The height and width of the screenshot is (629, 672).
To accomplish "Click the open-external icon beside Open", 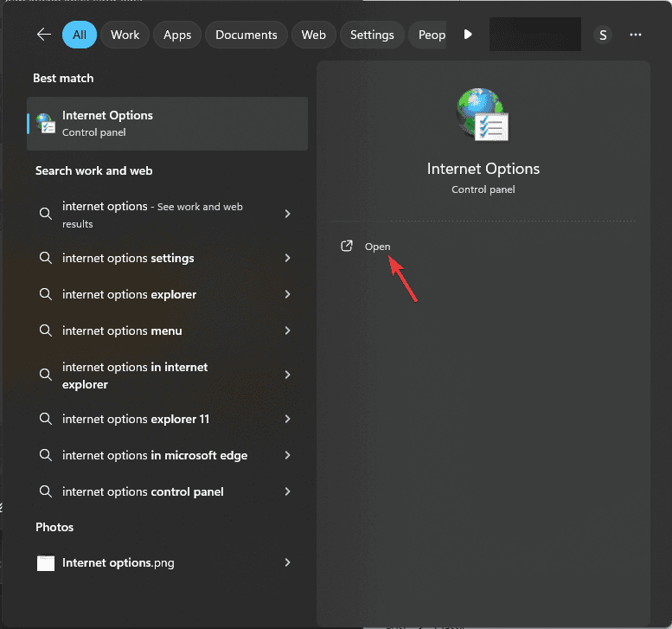I will [x=346, y=246].
